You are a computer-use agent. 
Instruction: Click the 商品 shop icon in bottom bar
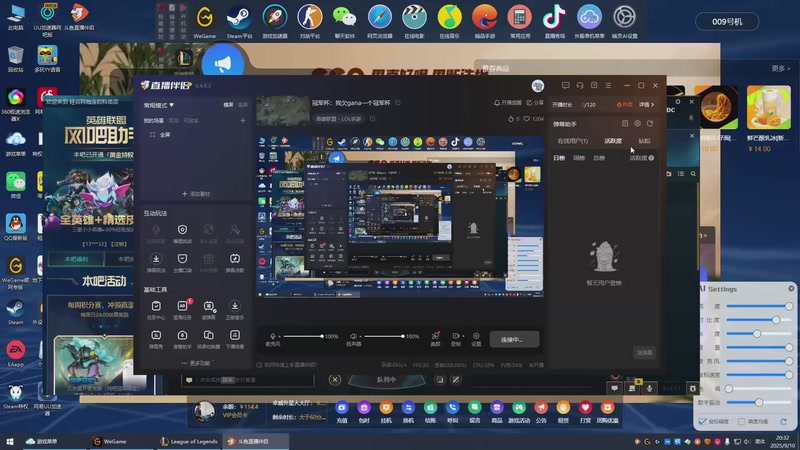click(496, 407)
